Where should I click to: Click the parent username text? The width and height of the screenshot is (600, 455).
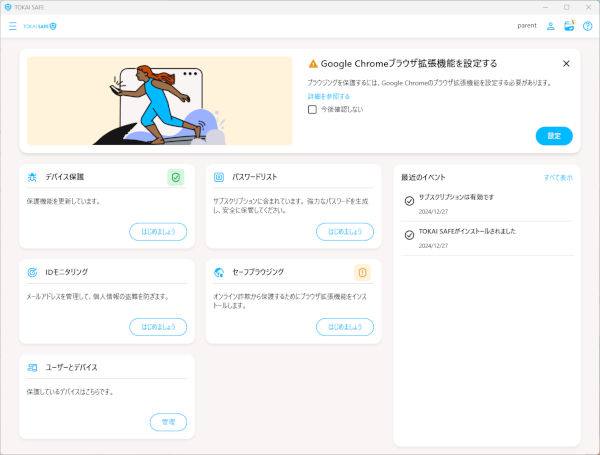[x=527, y=26]
